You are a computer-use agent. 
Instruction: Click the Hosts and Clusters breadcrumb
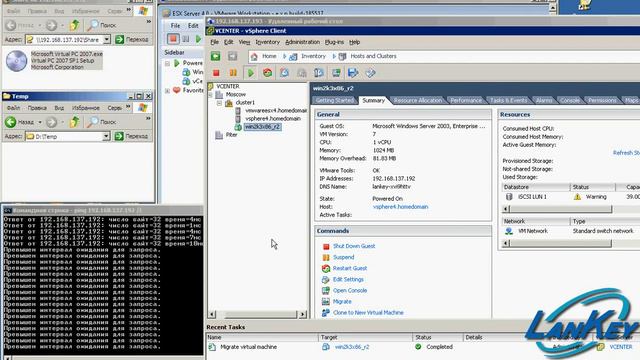coord(373,56)
